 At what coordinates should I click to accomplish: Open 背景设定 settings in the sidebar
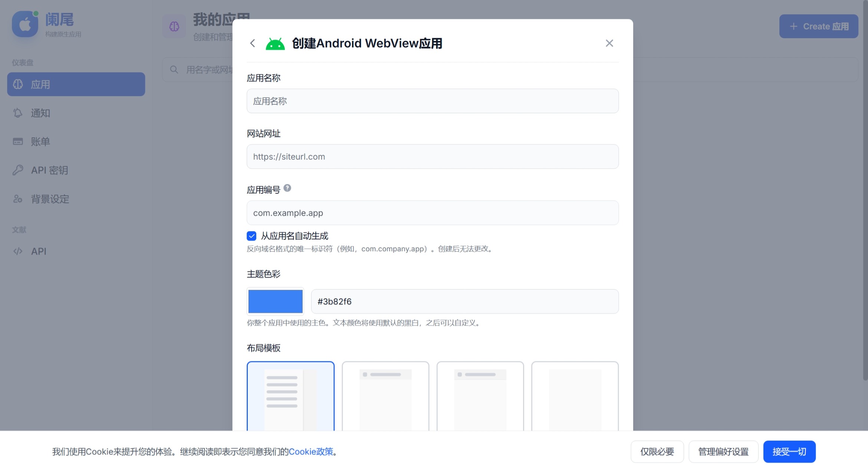click(50, 199)
